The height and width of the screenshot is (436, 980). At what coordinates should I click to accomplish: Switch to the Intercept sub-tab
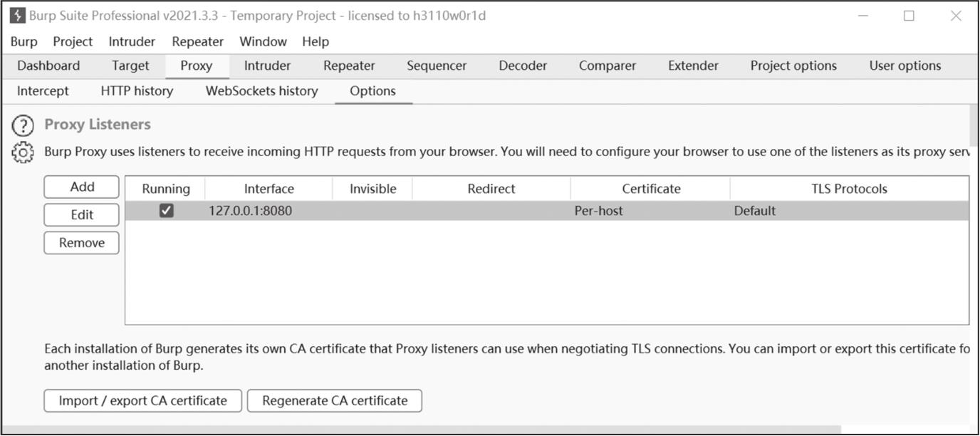point(43,91)
